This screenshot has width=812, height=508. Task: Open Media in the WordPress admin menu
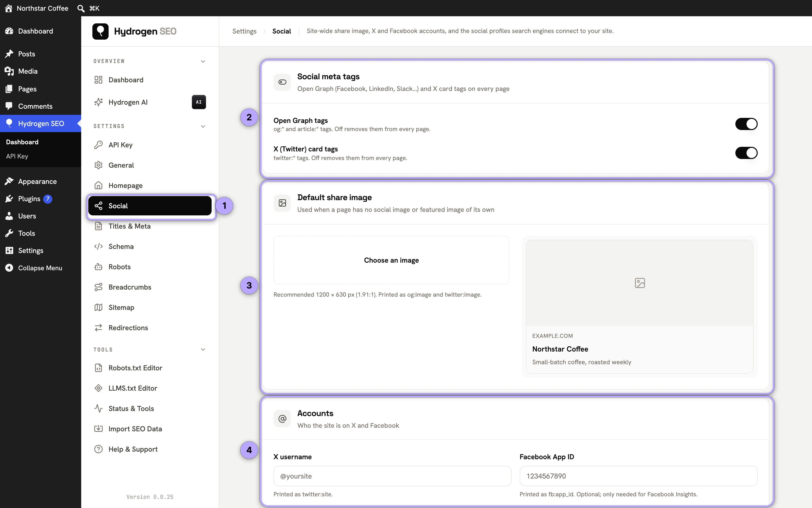pyautogui.click(x=41, y=71)
